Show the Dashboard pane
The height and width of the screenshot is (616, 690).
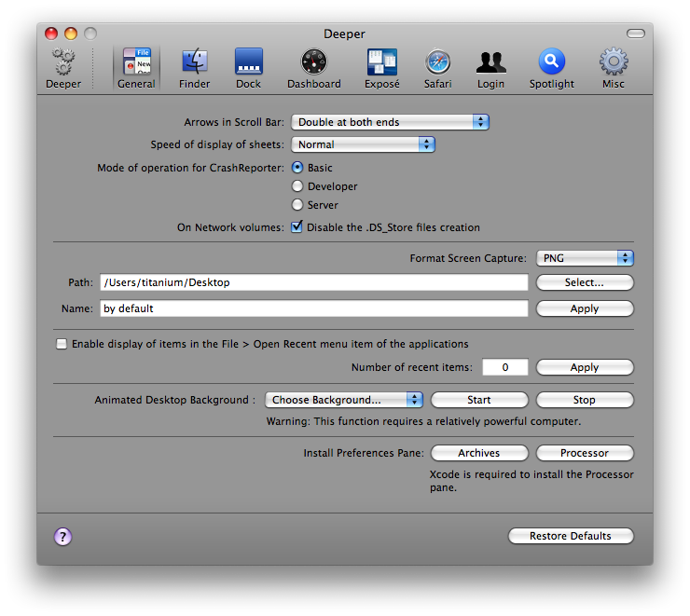pyautogui.click(x=313, y=69)
